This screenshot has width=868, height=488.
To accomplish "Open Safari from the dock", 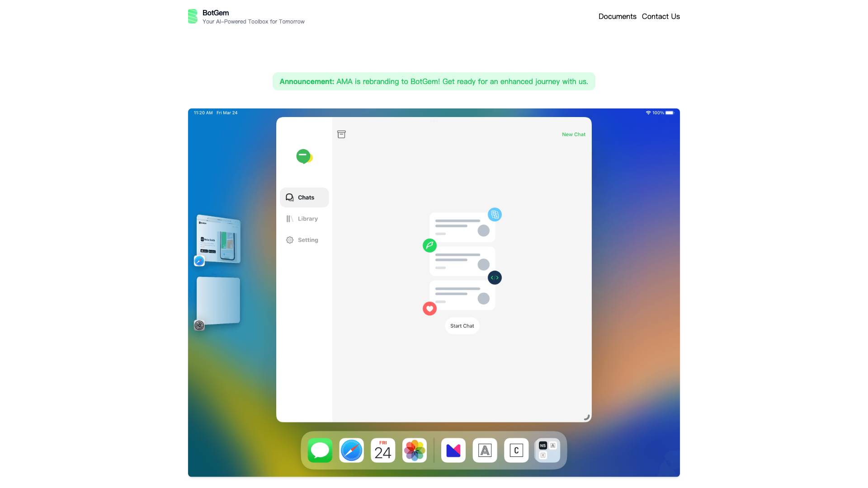I will (351, 450).
